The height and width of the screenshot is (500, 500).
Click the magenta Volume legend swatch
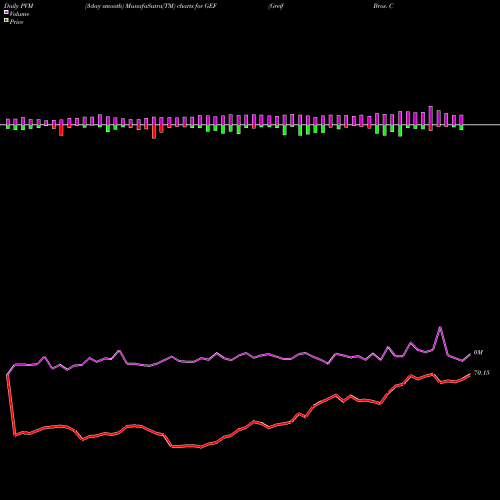(x=6, y=13)
